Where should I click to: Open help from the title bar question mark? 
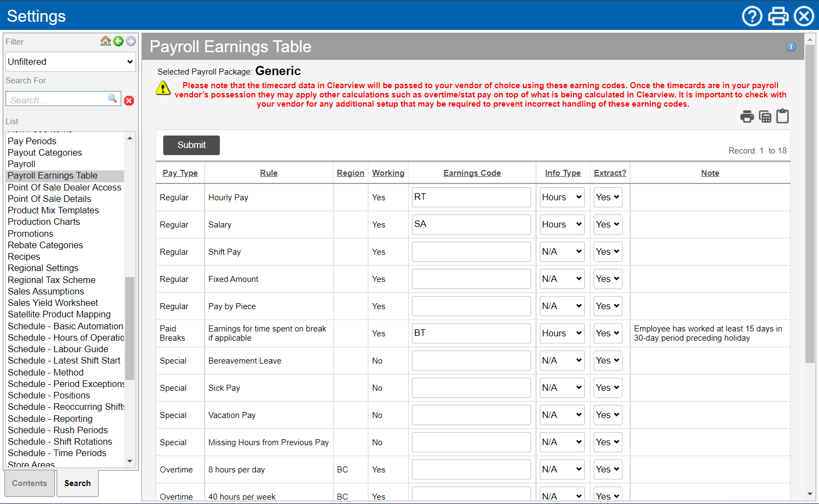(x=752, y=16)
